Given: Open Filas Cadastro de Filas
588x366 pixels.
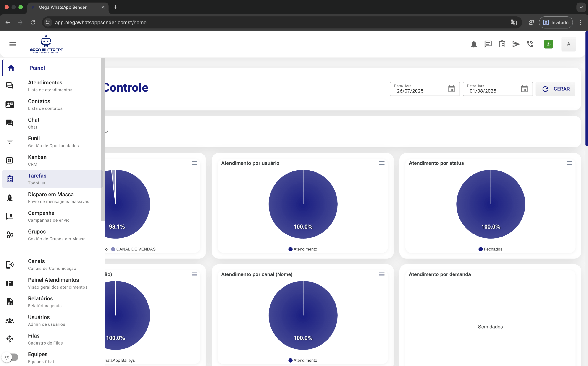Looking at the screenshot, I should tap(52, 339).
